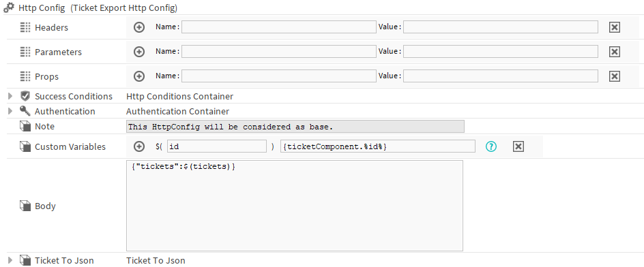Expand the Authentication container node
Screen dimensions: 644x267
[x=11, y=111]
